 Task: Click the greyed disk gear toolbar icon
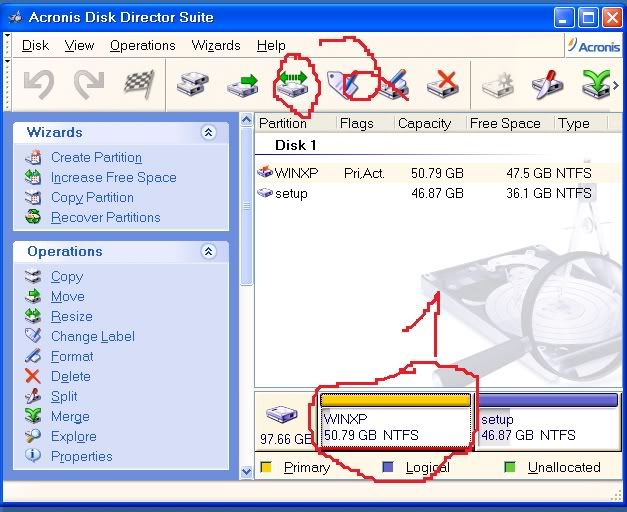(498, 85)
